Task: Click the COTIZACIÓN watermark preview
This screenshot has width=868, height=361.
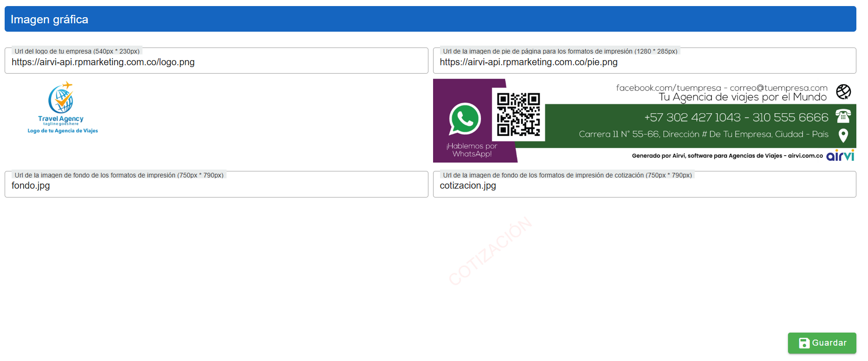Action: [x=490, y=251]
